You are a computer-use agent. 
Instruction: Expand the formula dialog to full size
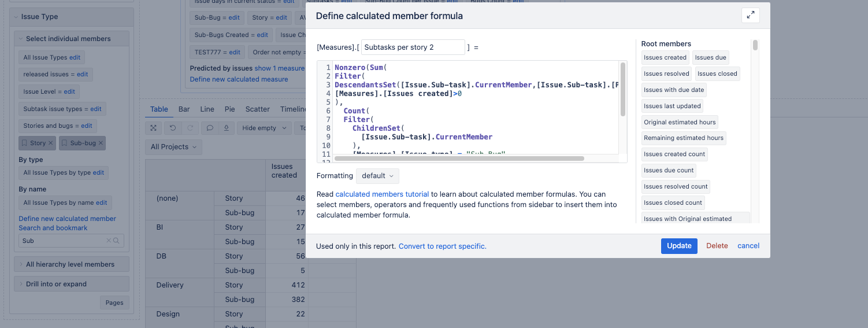(750, 16)
